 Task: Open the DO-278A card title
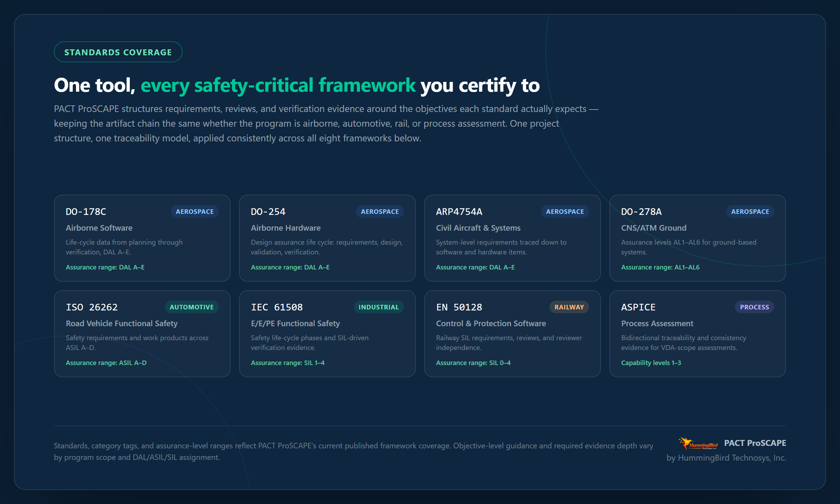(x=641, y=212)
